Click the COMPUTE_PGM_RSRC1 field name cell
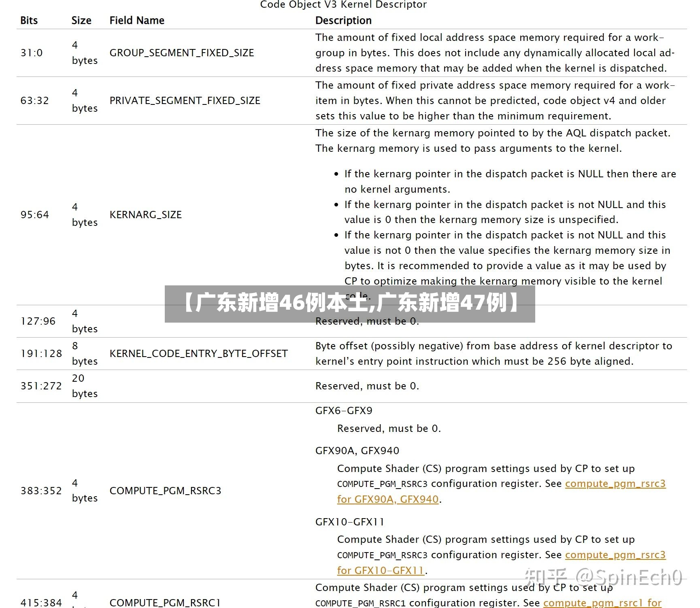The width and height of the screenshot is (700, 608). tap(165, 603)
